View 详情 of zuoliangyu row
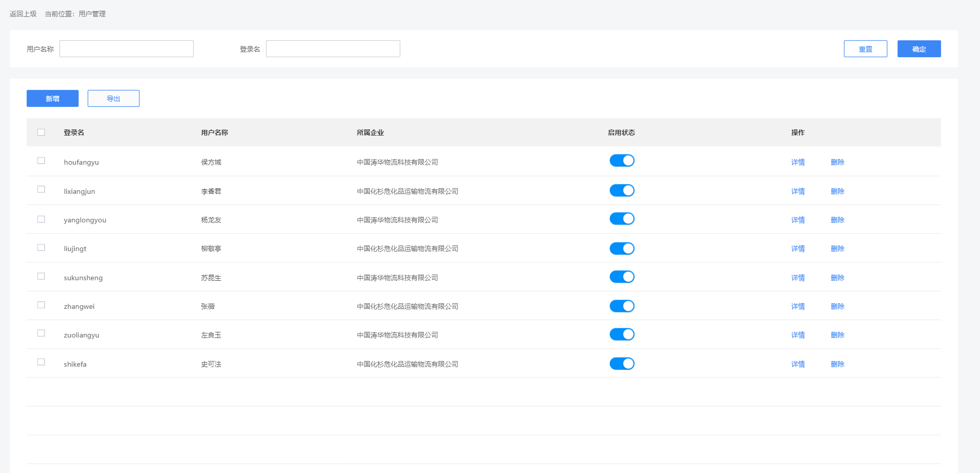 [x=798, y=335]
